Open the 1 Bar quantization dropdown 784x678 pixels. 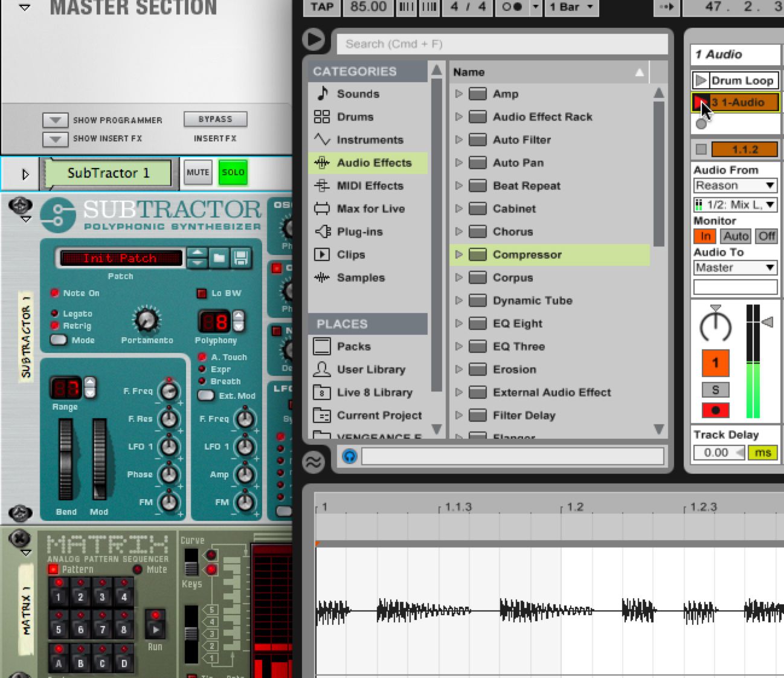[571, 7]
